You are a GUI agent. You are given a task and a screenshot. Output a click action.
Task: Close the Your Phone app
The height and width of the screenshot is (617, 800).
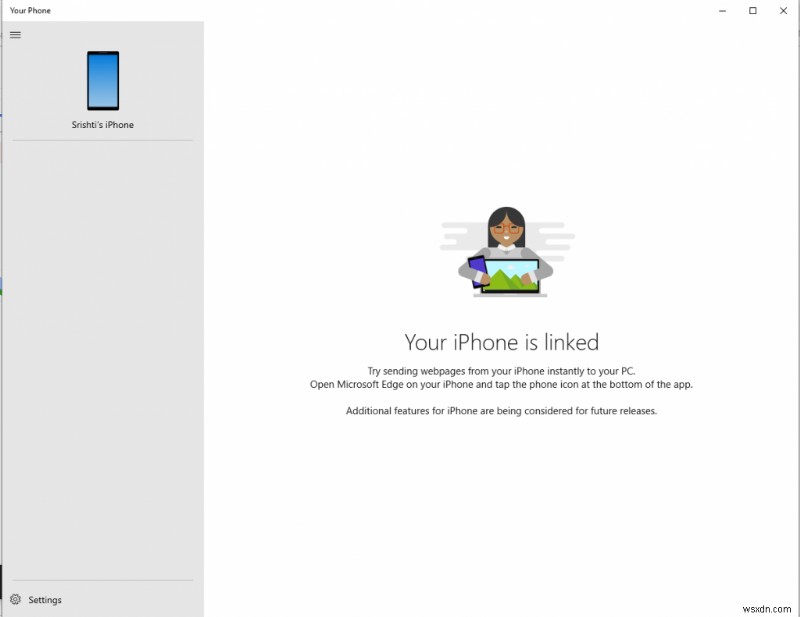coord(784,10)
